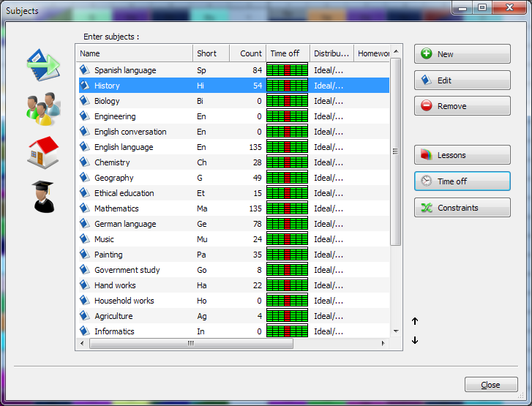Viewport: 532px width, 406px height.
Task: Select the German language row
Action: (125, 224)
